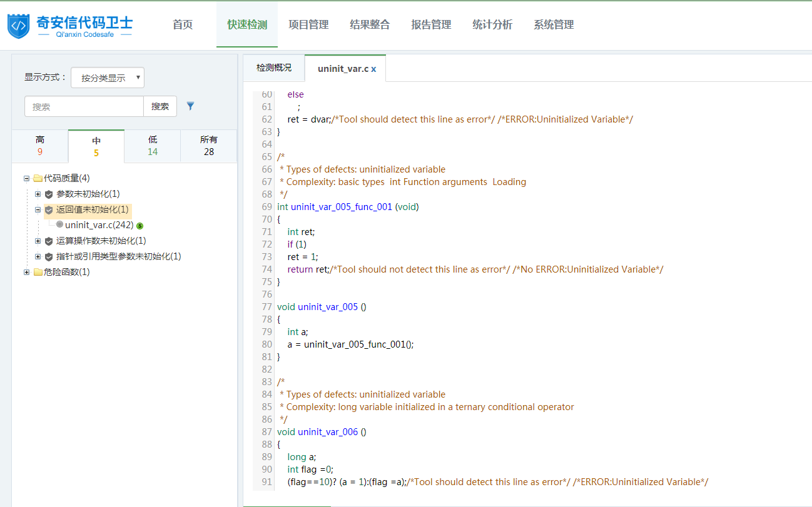Click the 危险函数 folder icon
This screenshot has height=507, width=812.
click(38, 272)
